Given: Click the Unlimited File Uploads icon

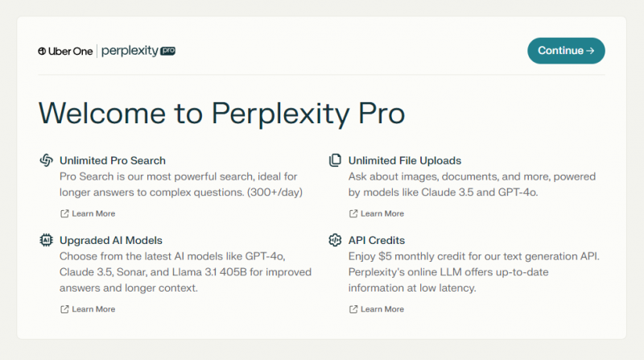Looking at the screenshot, I should pos(335,160).
